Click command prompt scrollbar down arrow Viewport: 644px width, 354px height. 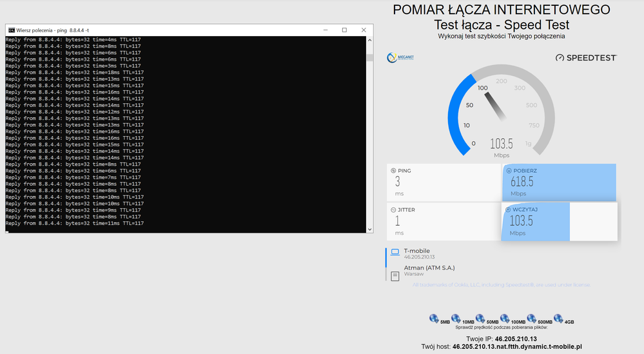pyautogui.click(x=369, y=229)
